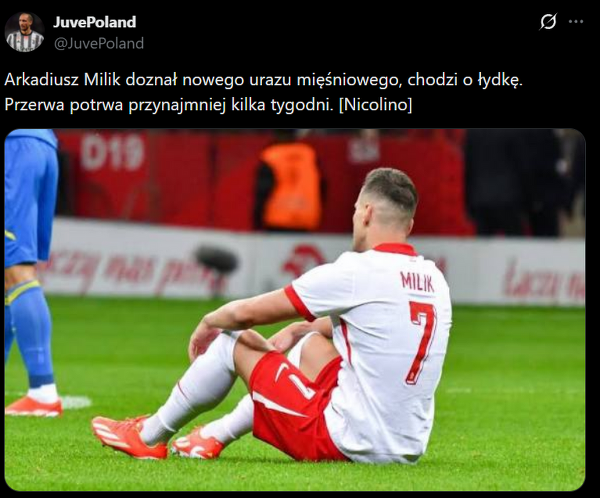Open the JuvePoland profile avatar
Viewport: 600px width, 498px height.
(25, 32)
